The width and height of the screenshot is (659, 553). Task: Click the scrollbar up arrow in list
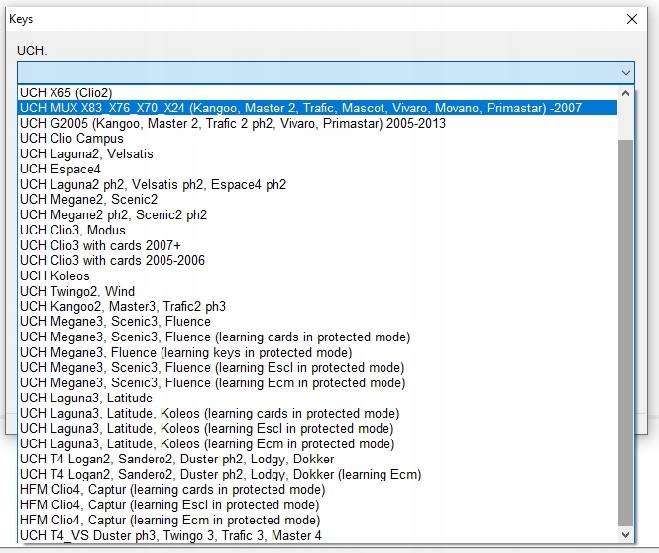625,93
